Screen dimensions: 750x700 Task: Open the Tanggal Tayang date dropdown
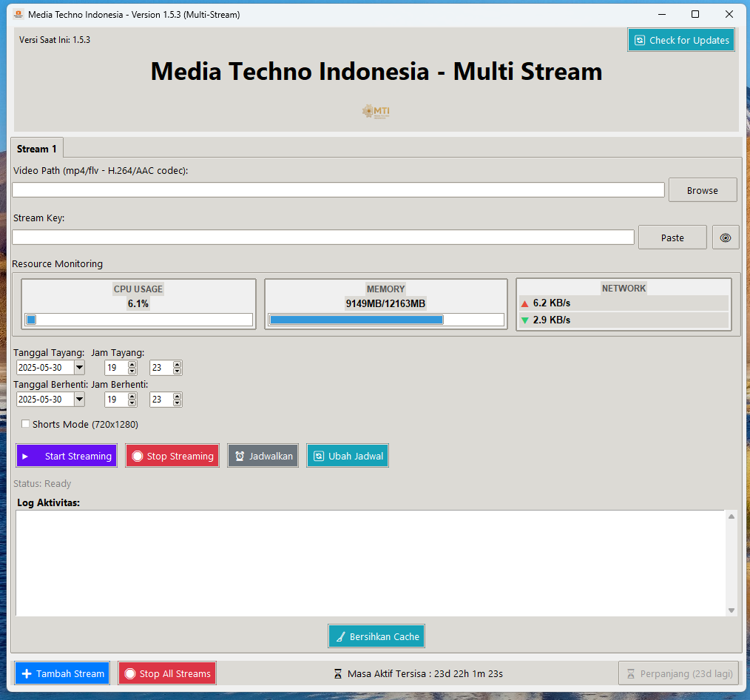point(79,368)
